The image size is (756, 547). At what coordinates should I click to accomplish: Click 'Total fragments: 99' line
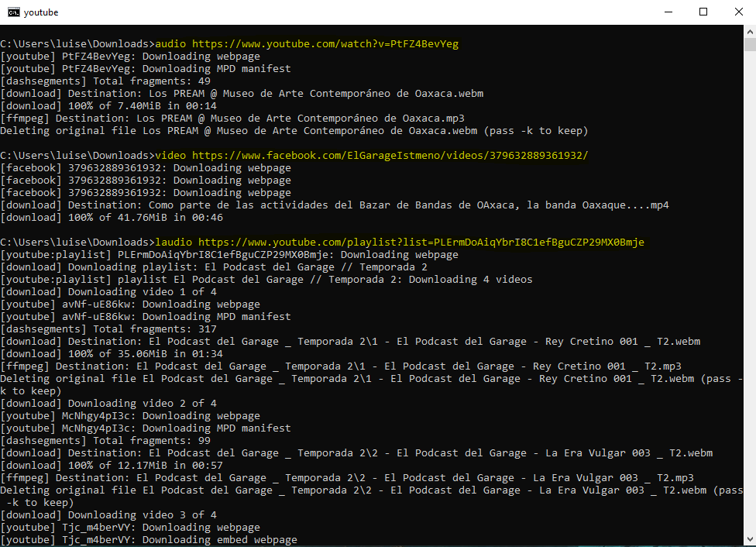[105, 440]
